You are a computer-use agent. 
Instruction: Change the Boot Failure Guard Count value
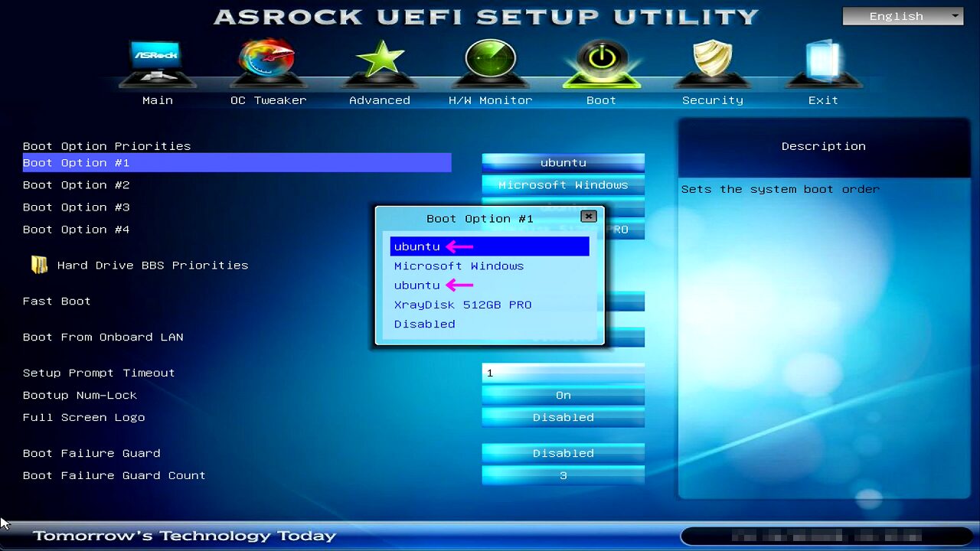(563, 475)
